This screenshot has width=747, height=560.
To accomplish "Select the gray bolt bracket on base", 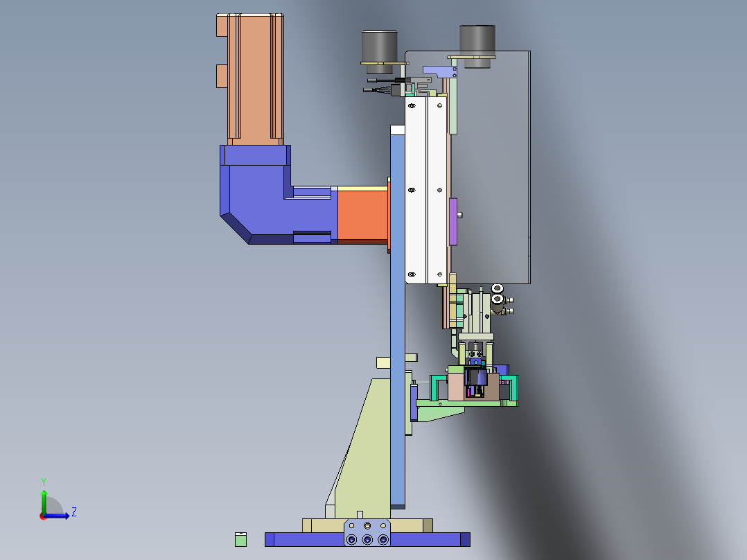I will [x=367, y=533].
